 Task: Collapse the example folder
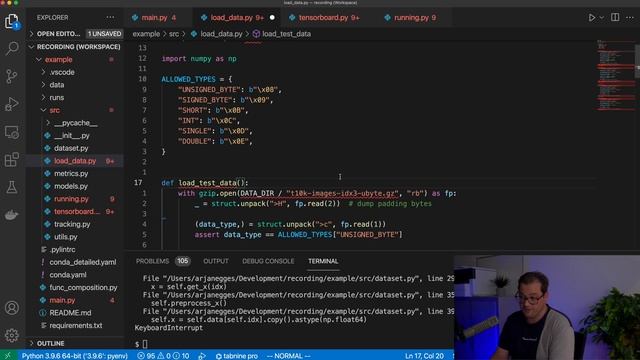point(75,60)
